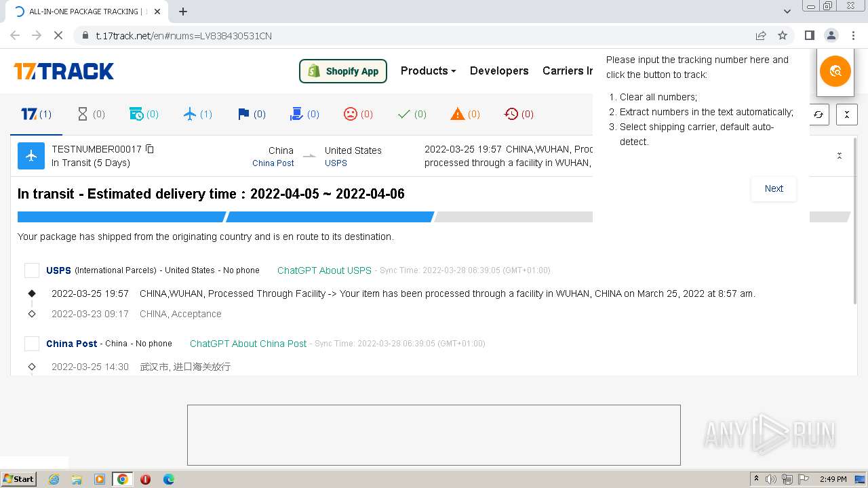
Task: Select the Undelivered sad face tab
Action: (x=358, y=114)
